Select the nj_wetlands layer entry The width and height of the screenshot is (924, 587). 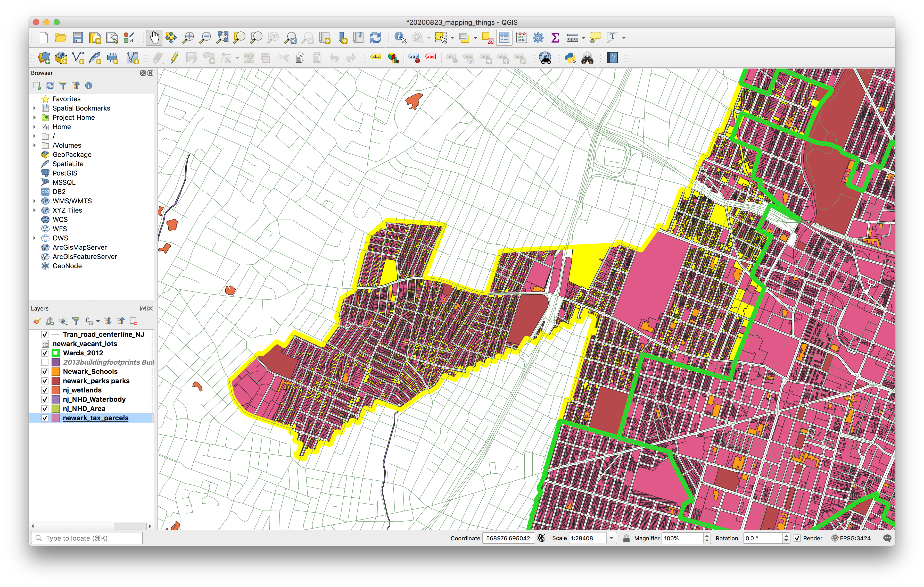82,390
